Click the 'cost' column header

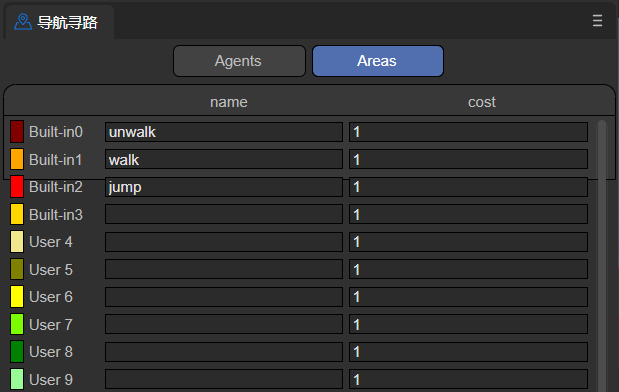pyautogui.click(x=482, y=102)
